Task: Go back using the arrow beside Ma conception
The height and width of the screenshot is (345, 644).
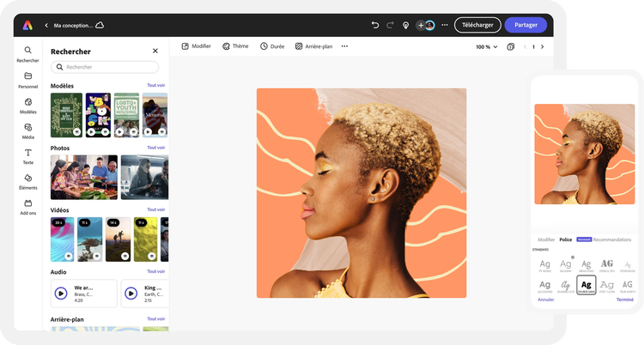Action: (46, 26)
